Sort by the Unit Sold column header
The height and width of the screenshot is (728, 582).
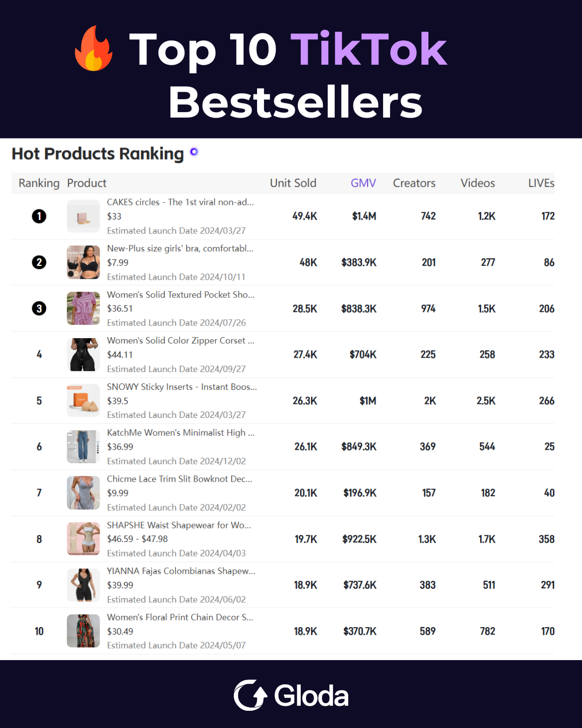(x=293, y=183)
